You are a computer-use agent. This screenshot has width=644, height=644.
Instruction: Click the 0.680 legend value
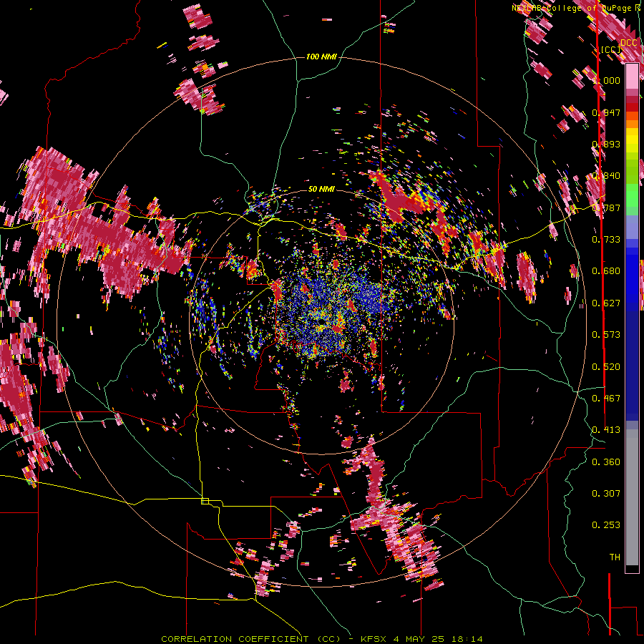tap(606, 271)
